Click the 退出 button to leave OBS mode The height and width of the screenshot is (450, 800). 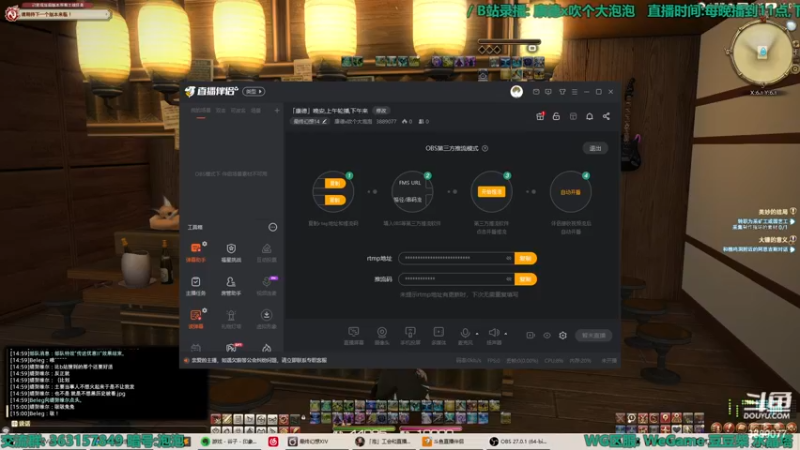click(x=595, y=148)
